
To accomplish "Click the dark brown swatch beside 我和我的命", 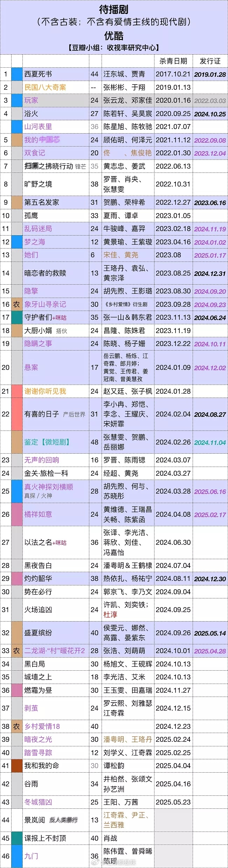I will 17,766.
